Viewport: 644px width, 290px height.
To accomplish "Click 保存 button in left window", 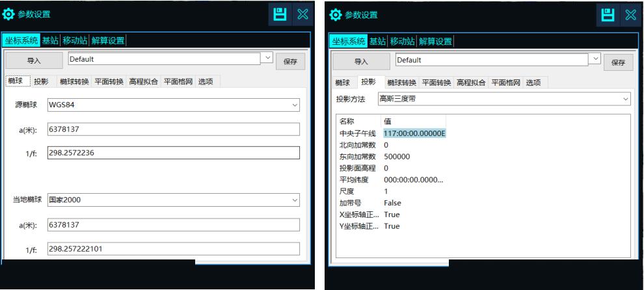I will click(x=290, y=62).
